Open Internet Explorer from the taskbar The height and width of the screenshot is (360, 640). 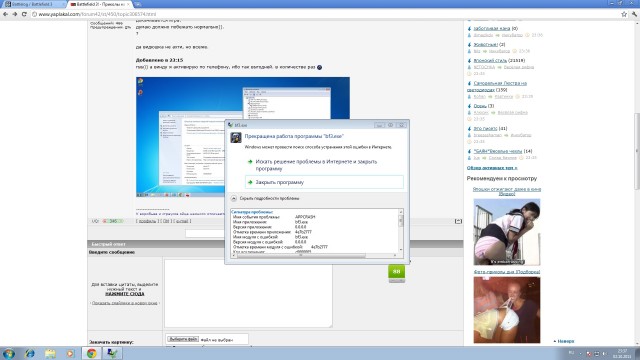click(x=29, y=353)
